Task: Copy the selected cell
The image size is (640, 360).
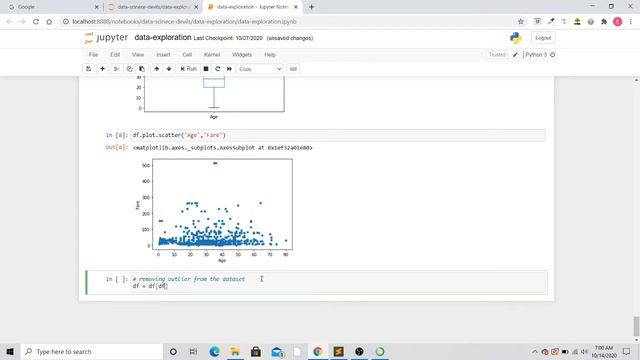Action: (129, 69)
